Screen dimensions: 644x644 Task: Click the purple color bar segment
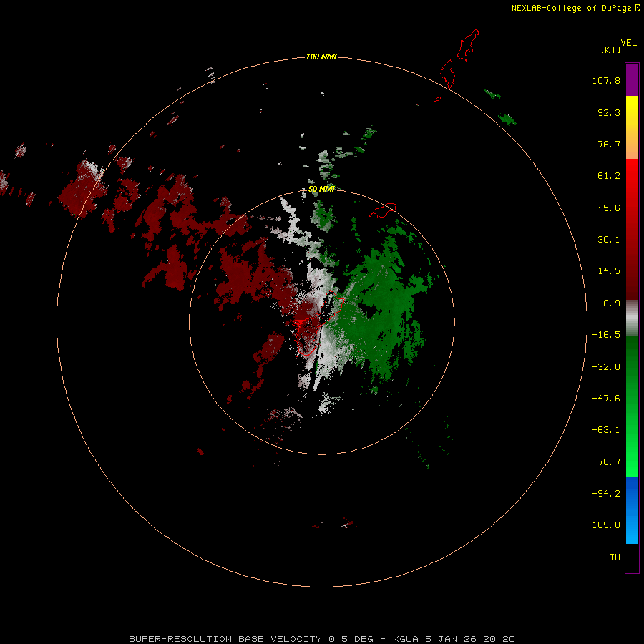point(632,79)
